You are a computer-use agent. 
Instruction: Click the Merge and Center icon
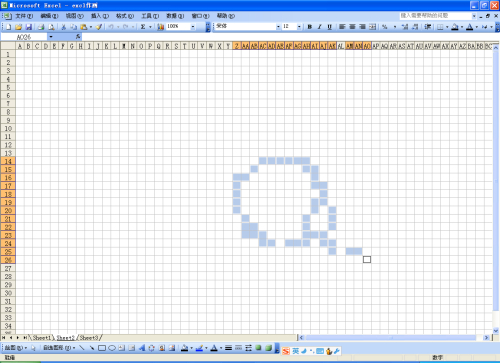coord(372,27)
